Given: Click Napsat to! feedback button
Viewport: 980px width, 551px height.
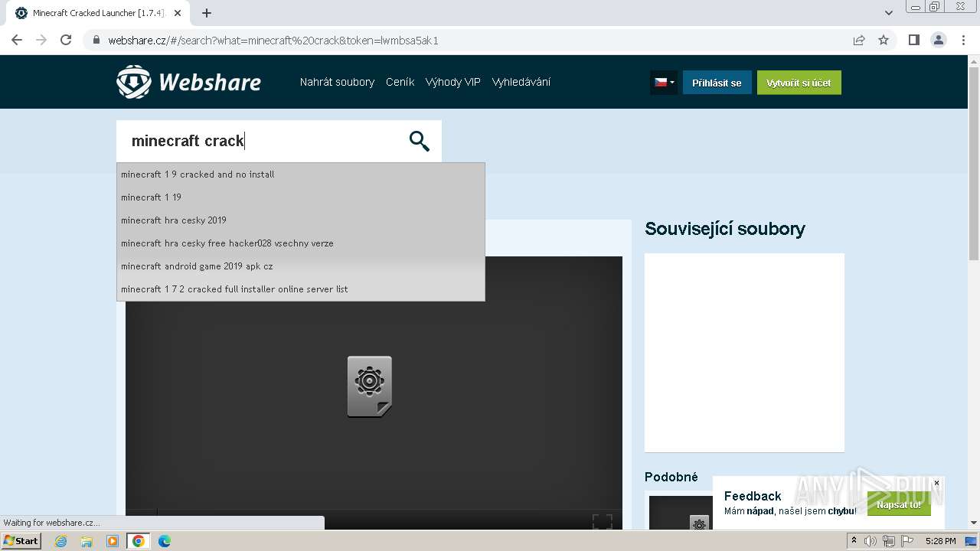Looking at the screenshot, I should click(x=899, y=504).
